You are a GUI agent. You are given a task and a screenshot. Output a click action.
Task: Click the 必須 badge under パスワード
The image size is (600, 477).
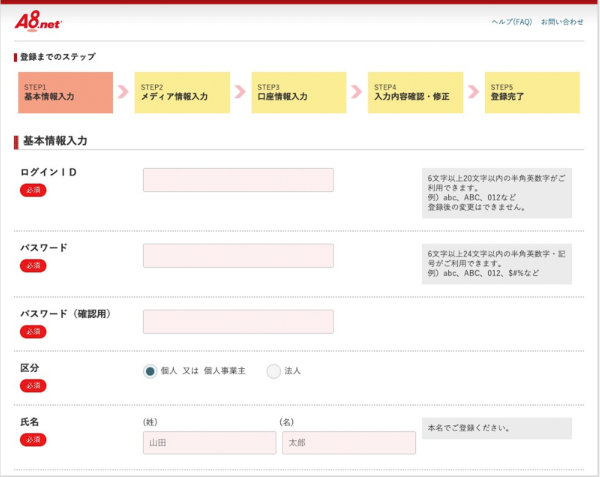(33, 265)
